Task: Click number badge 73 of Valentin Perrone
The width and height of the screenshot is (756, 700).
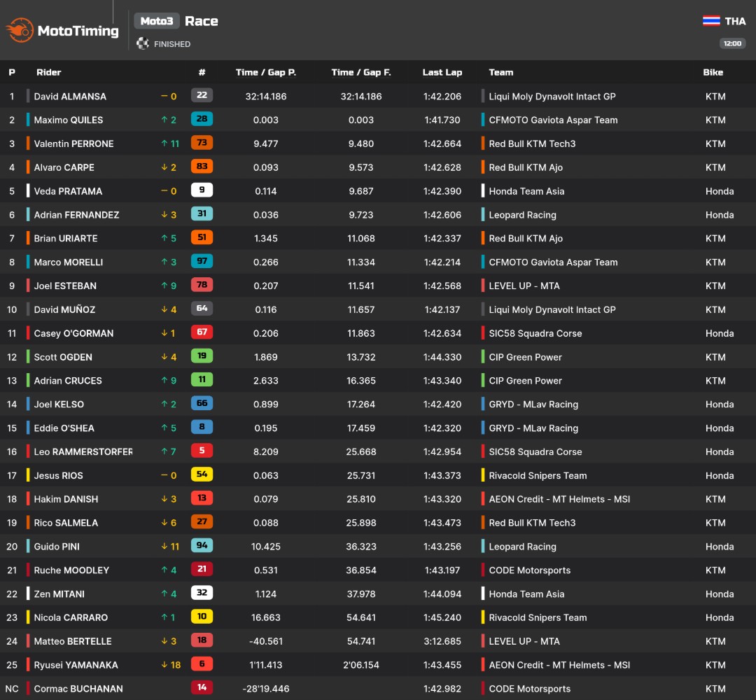Action: pos(202,142)
